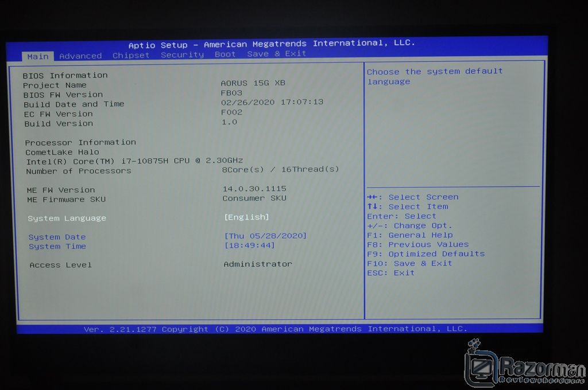Click the ME FW Version label
This screenshot has height=390, width=588.
click(61, 190)
